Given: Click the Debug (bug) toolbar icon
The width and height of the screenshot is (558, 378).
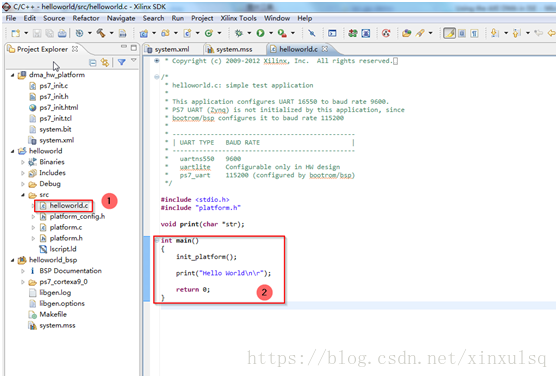Looking at the screenshot, I should coord(239,33).
